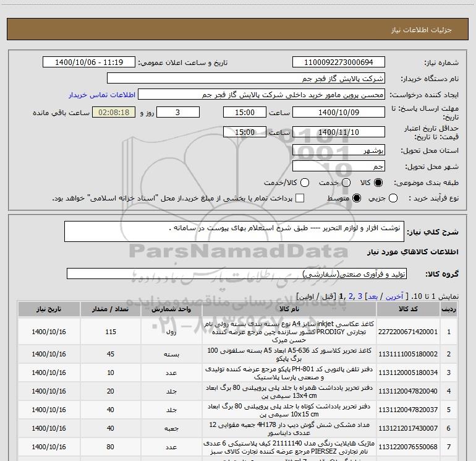Click the public announcement date field
Image resolution: width=476 pixels, height=461 pixels.
[x=89, y=62]
